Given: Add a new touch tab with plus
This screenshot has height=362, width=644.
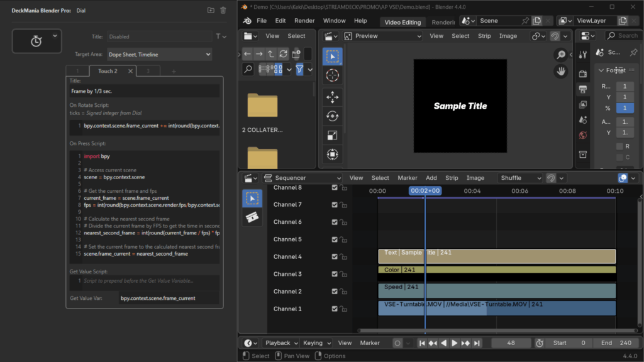Looking at the screenshot, I should pyautogui.click(x=174, y=72).
